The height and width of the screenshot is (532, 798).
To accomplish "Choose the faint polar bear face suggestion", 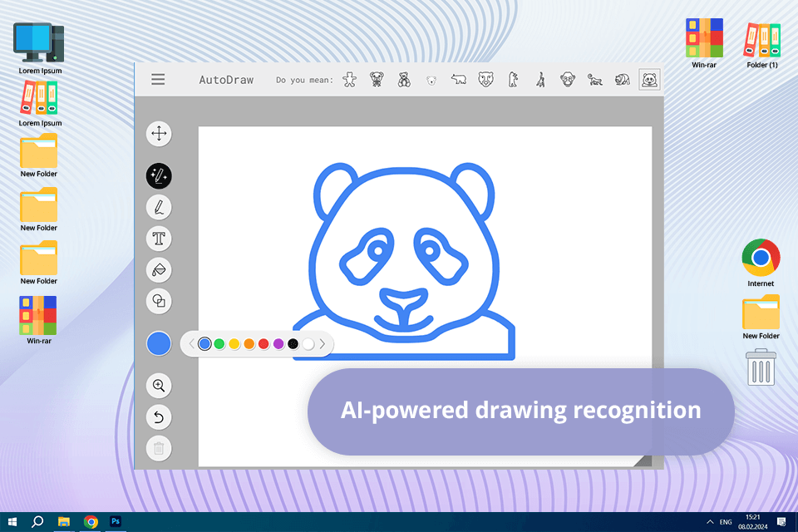I will [431, 81].
